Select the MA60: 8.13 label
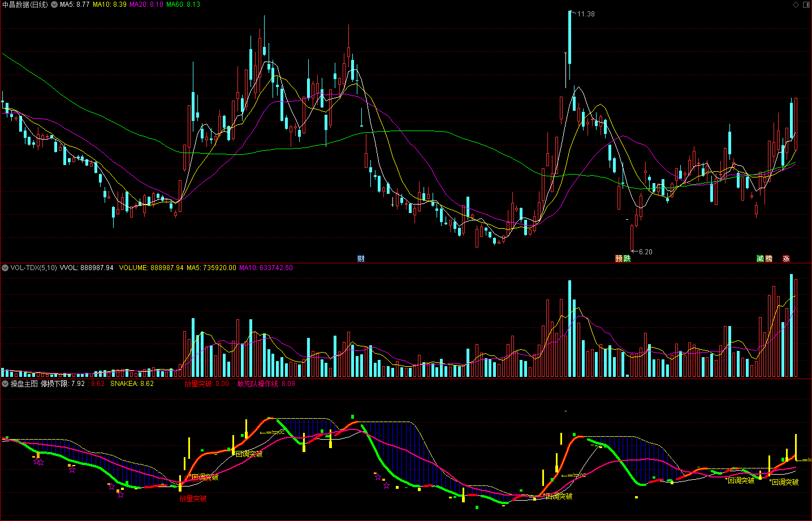The width and height of the screenshot is (812, 521). pos(183,5)
